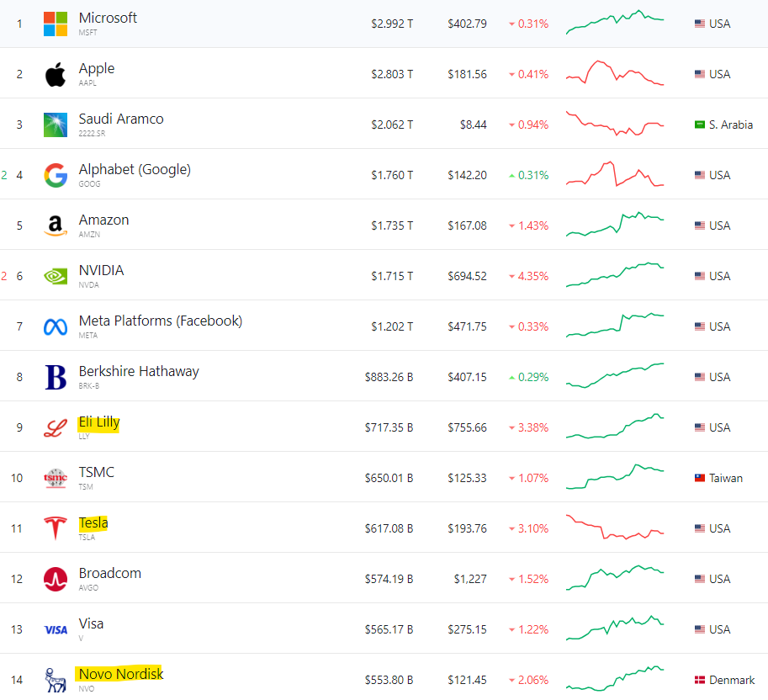Click Tesla market cap $617.08 B

(389, 528)
